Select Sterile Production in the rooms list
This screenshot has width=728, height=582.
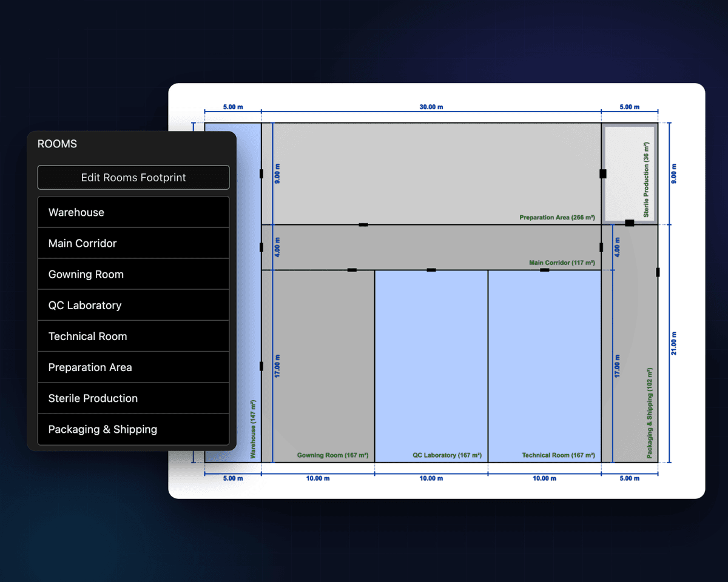[133, 398]
